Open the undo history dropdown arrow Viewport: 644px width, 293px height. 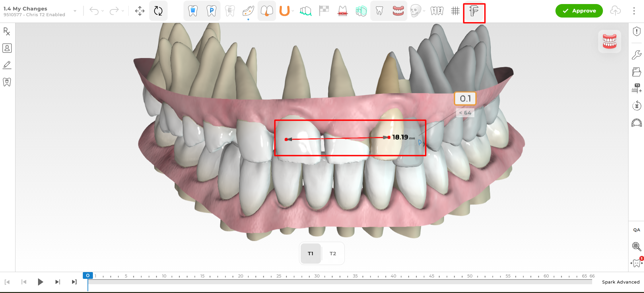(103, 11)
